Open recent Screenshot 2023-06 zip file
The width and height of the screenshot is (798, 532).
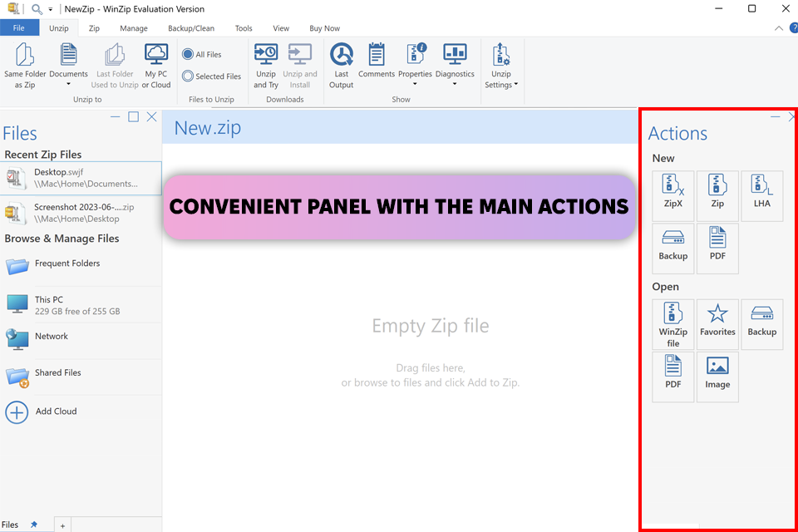(81, 213)
